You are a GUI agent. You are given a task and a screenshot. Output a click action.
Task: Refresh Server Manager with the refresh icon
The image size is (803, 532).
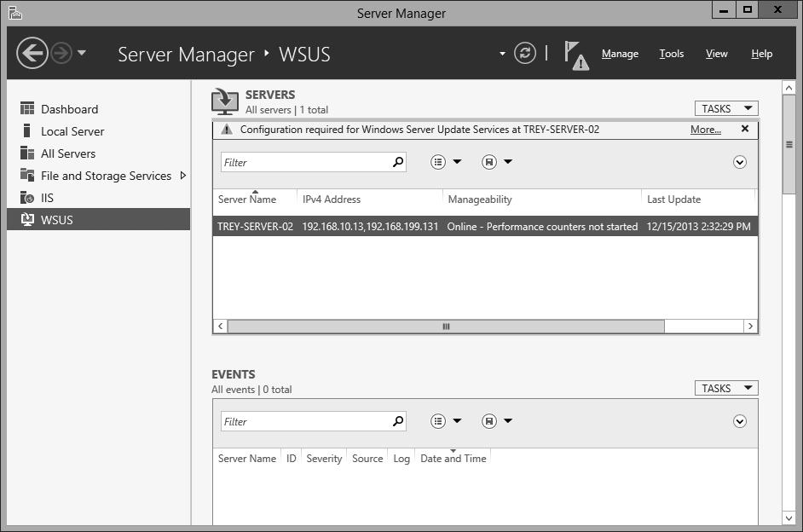[x=525, y=53]
